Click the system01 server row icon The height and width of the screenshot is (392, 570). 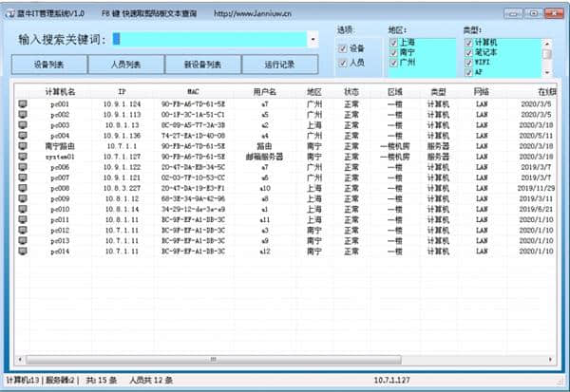pyautogui.click(x=23, y=157)
